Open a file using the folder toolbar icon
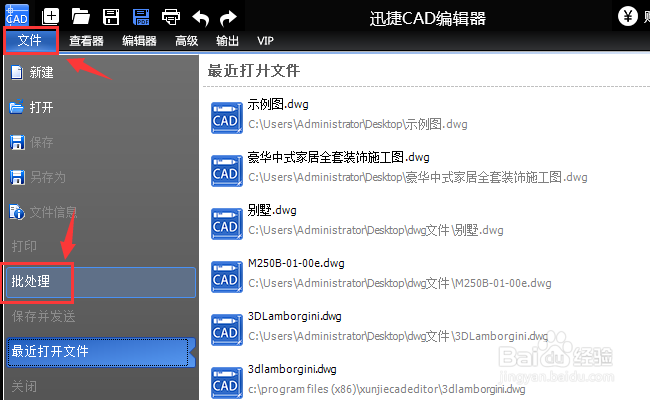The image size is (650, 400). [81, 17]
